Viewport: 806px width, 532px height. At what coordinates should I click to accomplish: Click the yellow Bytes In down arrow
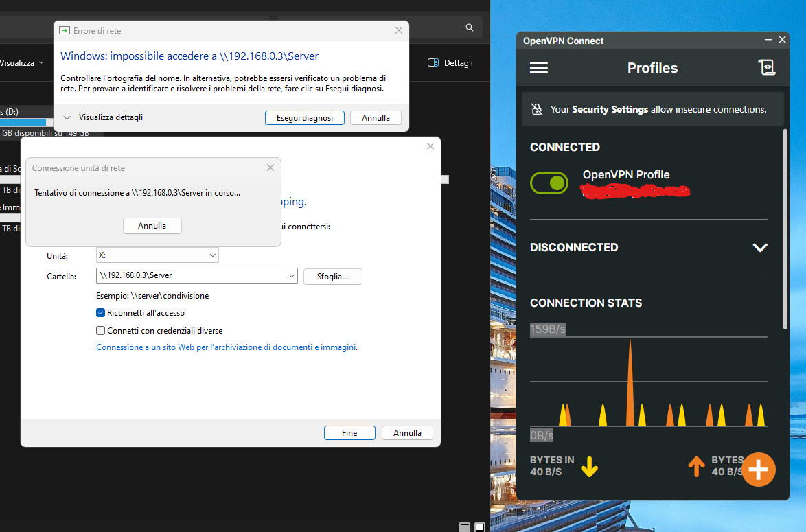coord(589,466)
